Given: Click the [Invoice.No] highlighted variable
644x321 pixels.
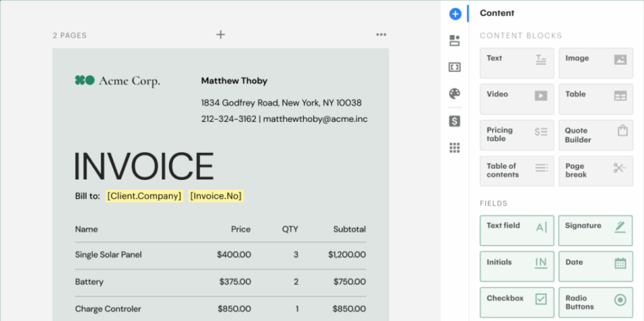Looking at the screenshot, I should 216,196.
